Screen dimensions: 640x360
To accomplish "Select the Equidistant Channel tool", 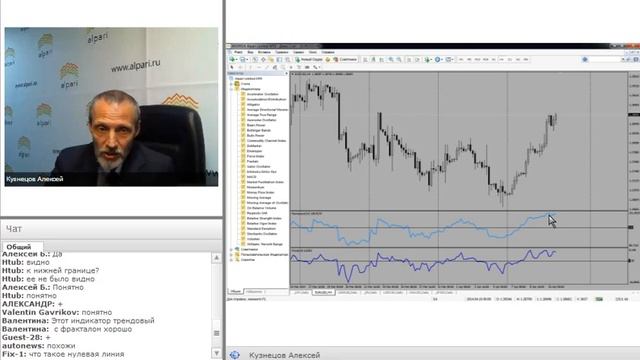I will coord(275,67).
